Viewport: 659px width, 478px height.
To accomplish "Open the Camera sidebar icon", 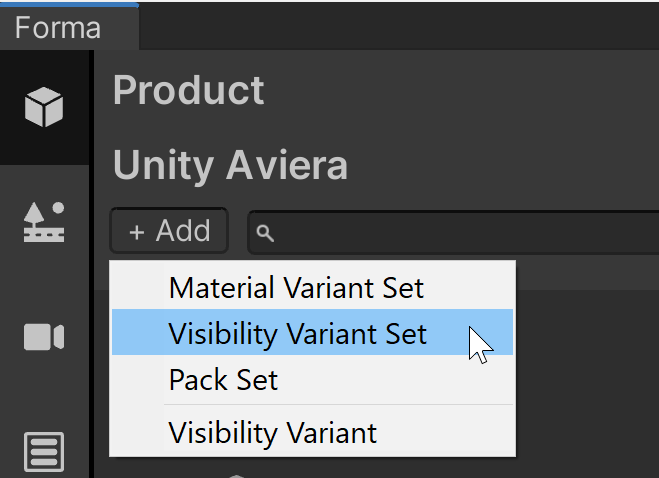I will [x=44, y=337].
